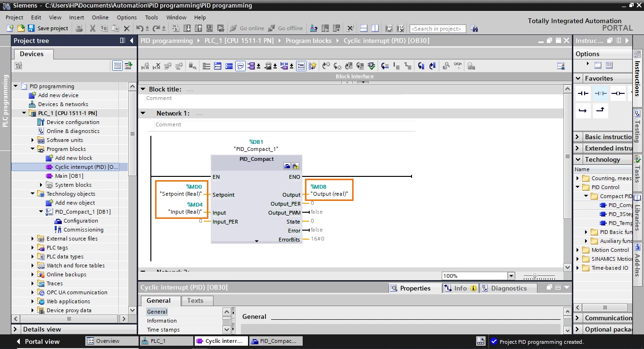The width and height of the screenshot is (644, 349).
Task: Expand the Software units tree node
Action: pos(33,140)
